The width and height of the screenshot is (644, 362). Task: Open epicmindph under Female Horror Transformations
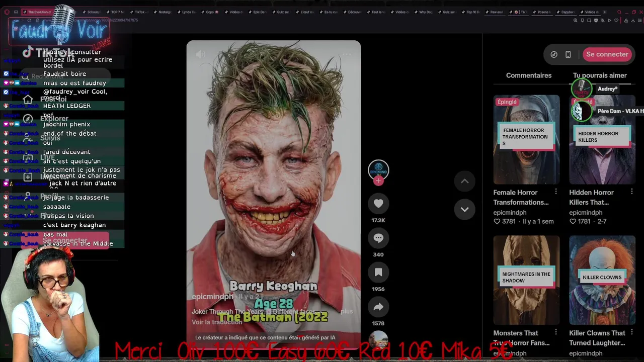[510, 213]
